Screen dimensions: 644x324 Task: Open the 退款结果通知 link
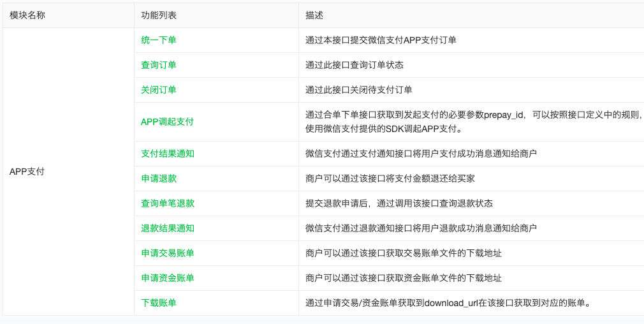[168, 228]
